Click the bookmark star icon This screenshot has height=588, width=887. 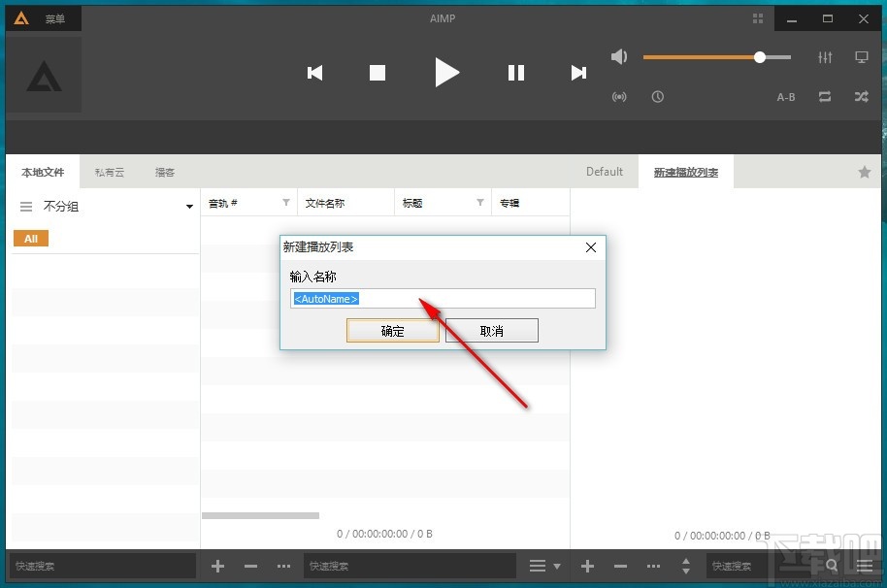(x=864, y=171)
